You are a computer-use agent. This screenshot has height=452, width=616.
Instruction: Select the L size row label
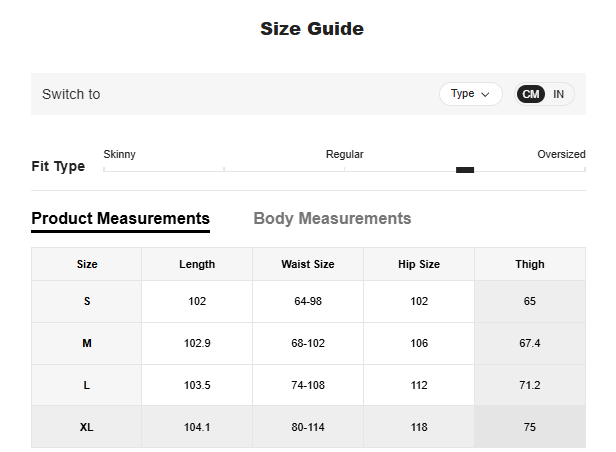pos(87,385)
